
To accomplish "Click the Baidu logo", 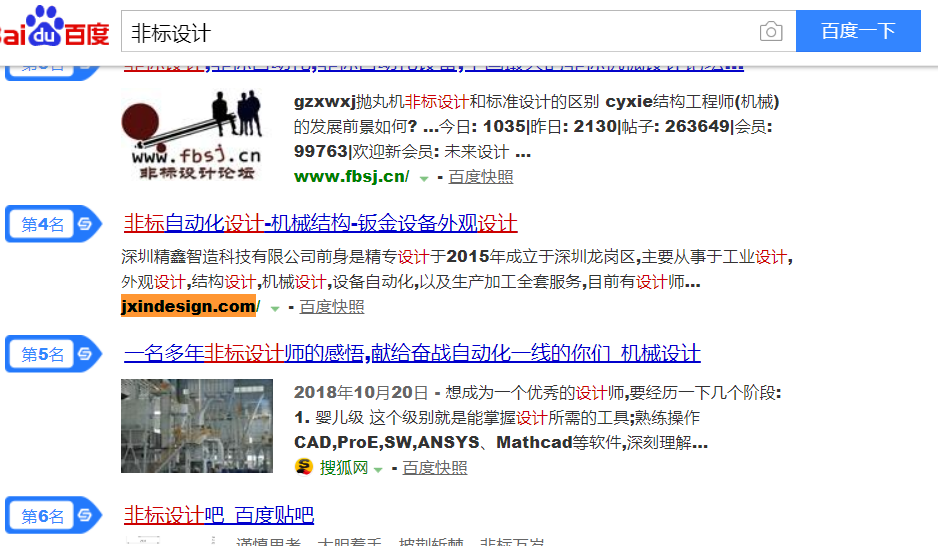I will [54, 27].
